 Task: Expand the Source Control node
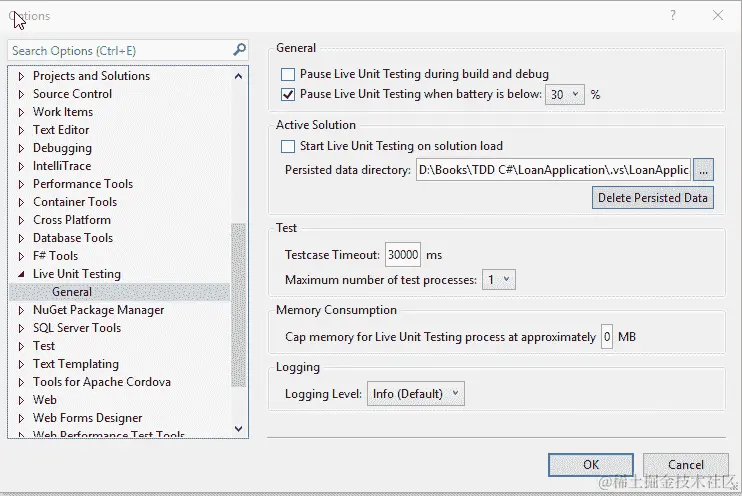(x=21, y=94)
